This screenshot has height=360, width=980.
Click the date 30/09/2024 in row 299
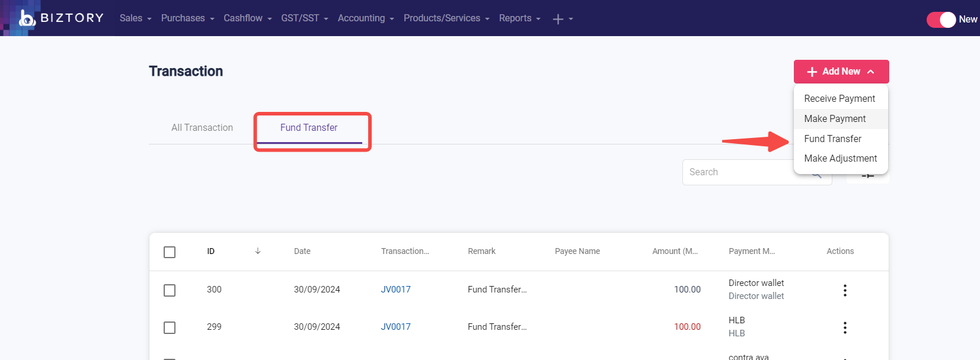coord(317,327)
